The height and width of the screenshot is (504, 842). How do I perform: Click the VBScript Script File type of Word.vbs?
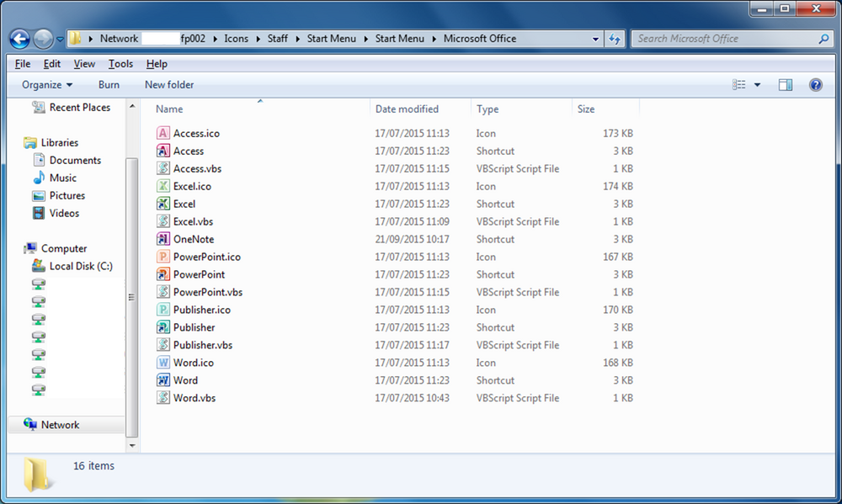click(518, 398)
